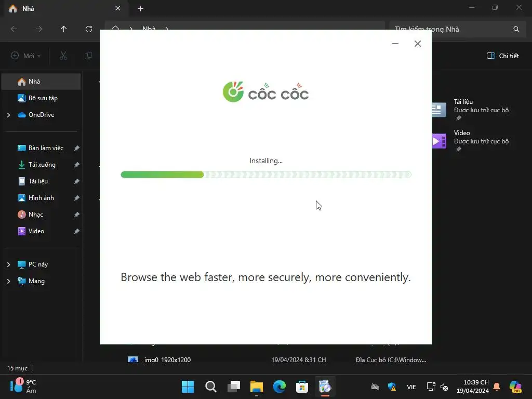Viewport: 532px width, 399px height.
Task: Minimize the Cốc Cốc installer window
Action: pyautogui.click(x=395, y=44)
